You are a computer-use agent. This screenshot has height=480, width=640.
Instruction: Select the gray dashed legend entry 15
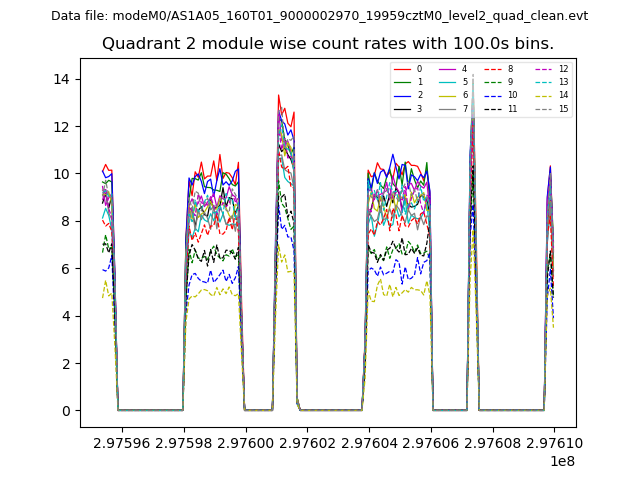(x=544, y=108)
